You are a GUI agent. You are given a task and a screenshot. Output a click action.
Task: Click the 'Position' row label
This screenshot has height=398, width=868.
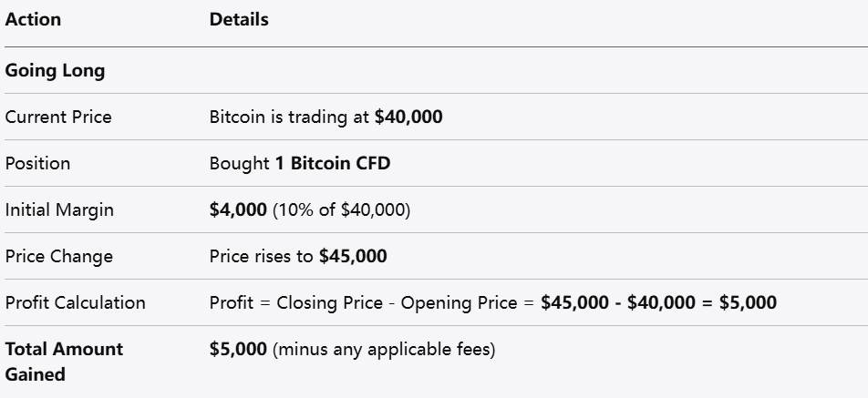pyautogui.click(x=37, y=164)
